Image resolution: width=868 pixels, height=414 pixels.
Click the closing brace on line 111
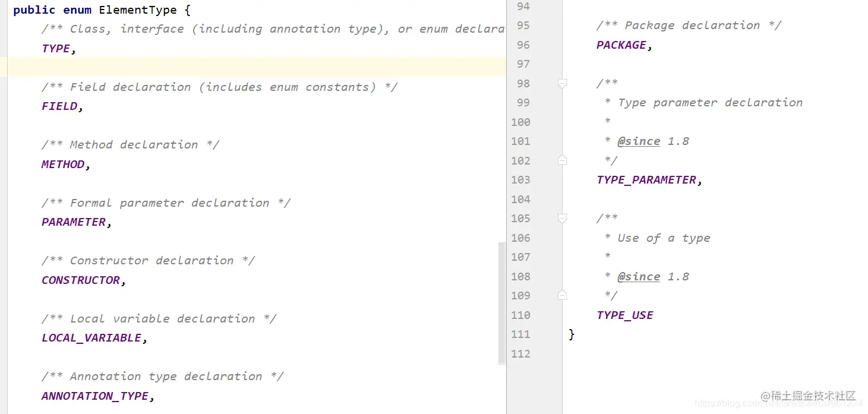tap(572, 334)
